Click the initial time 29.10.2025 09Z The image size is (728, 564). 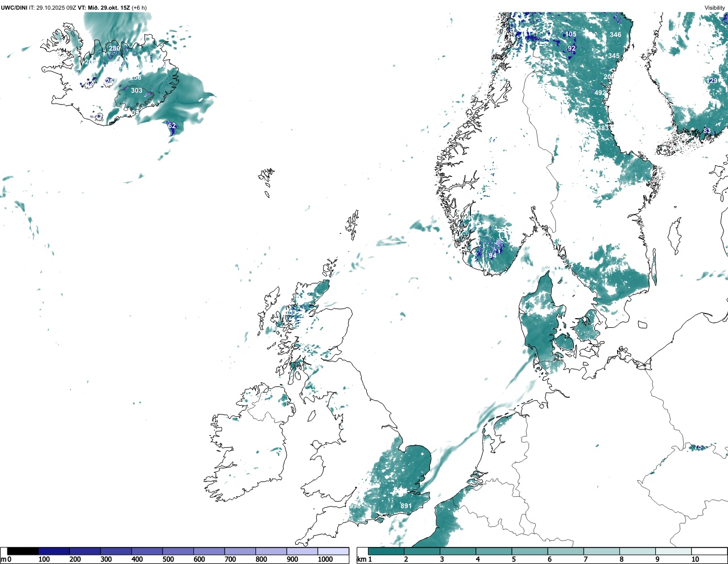56,7
